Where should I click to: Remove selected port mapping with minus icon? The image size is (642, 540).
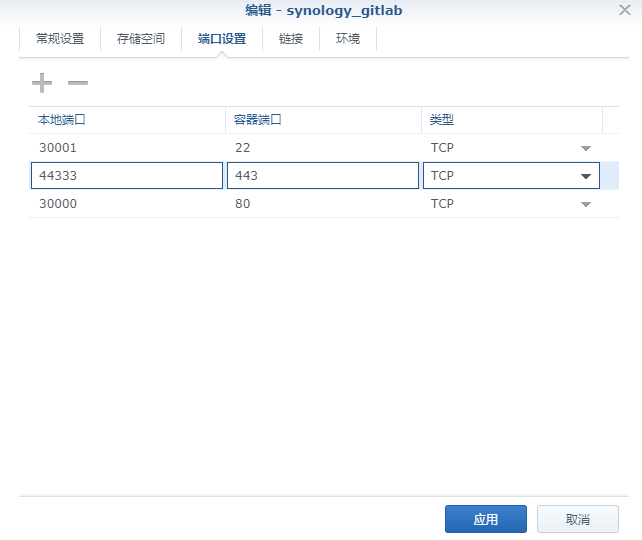click(78, 83)
